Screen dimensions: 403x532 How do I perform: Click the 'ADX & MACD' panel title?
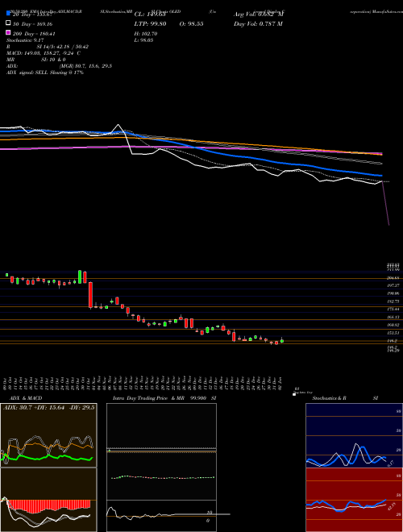[x=24, y=398]
